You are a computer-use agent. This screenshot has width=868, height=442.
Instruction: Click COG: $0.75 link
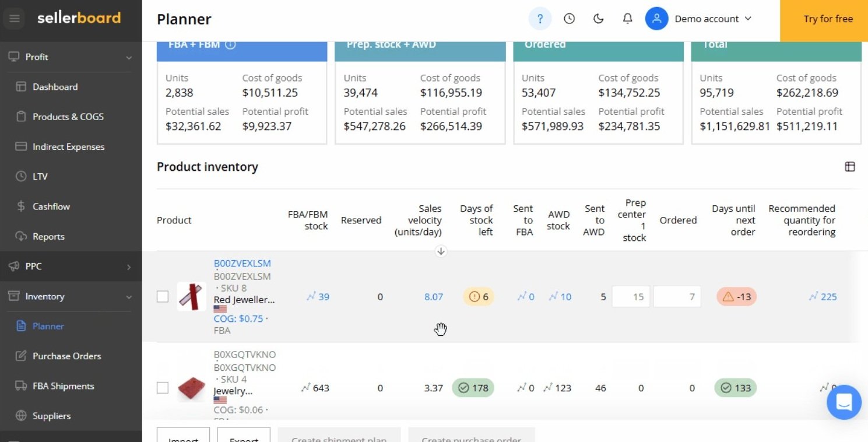(238, 319)
